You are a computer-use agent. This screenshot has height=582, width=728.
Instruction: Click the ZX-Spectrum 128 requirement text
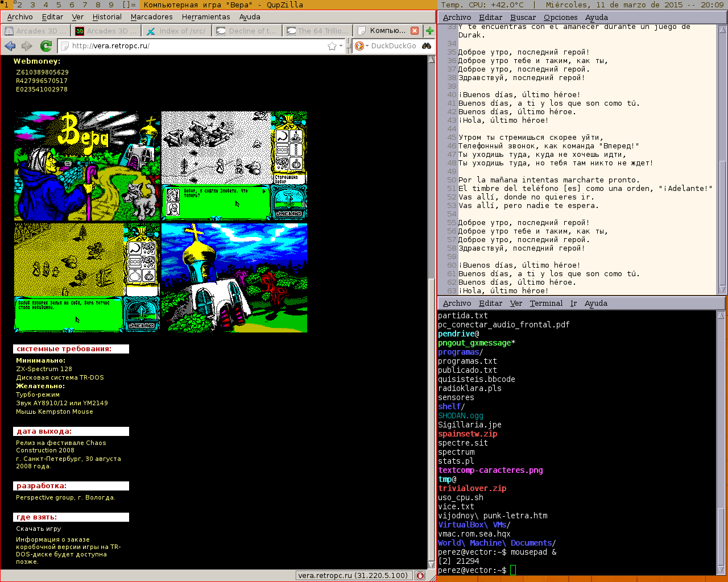click(x=44, y=369)
